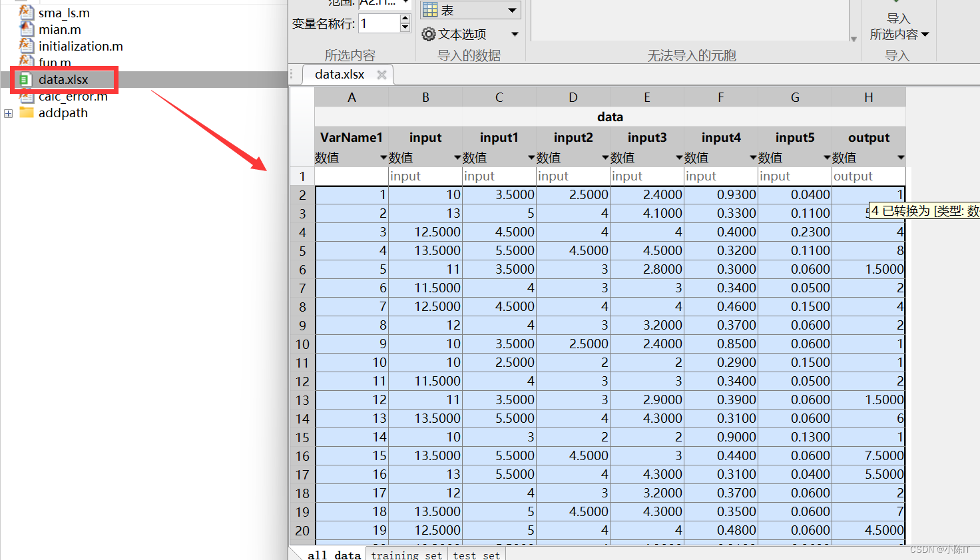Switch to the training set sheet tab

click(x=407, y=554)
